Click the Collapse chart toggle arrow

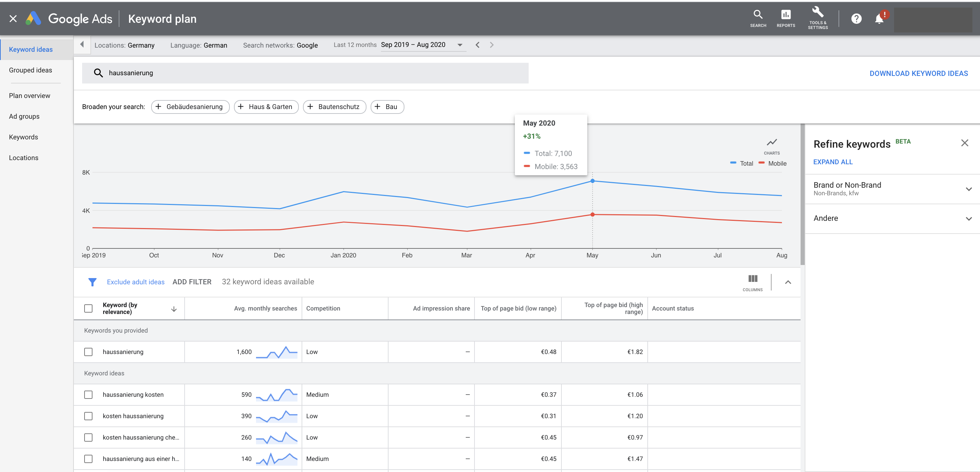(x=789, y=283)
